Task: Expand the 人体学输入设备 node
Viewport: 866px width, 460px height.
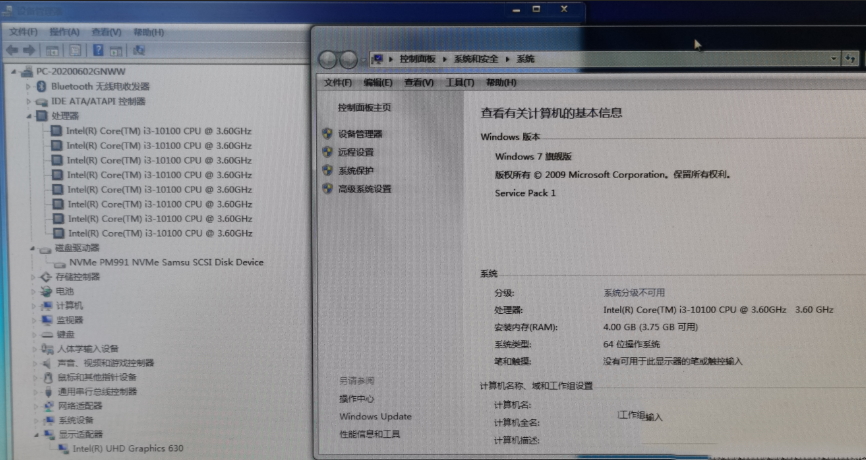Action: point(35,349)
